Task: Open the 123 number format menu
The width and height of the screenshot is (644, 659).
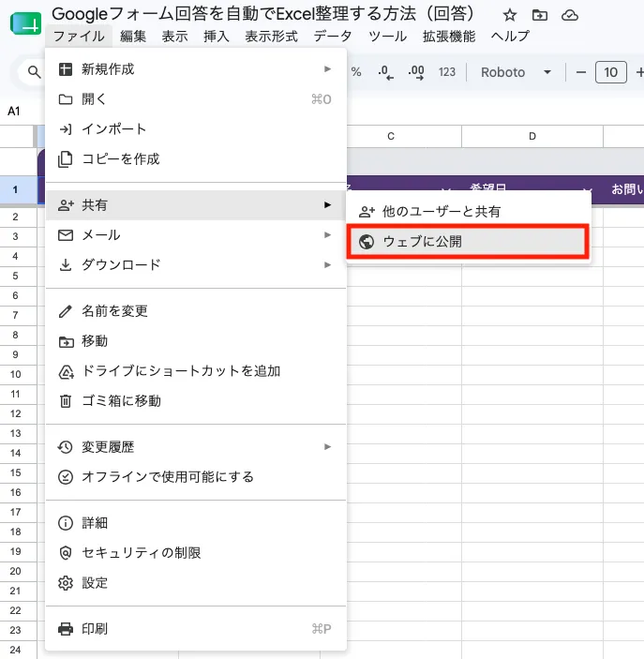Action: 447,72
